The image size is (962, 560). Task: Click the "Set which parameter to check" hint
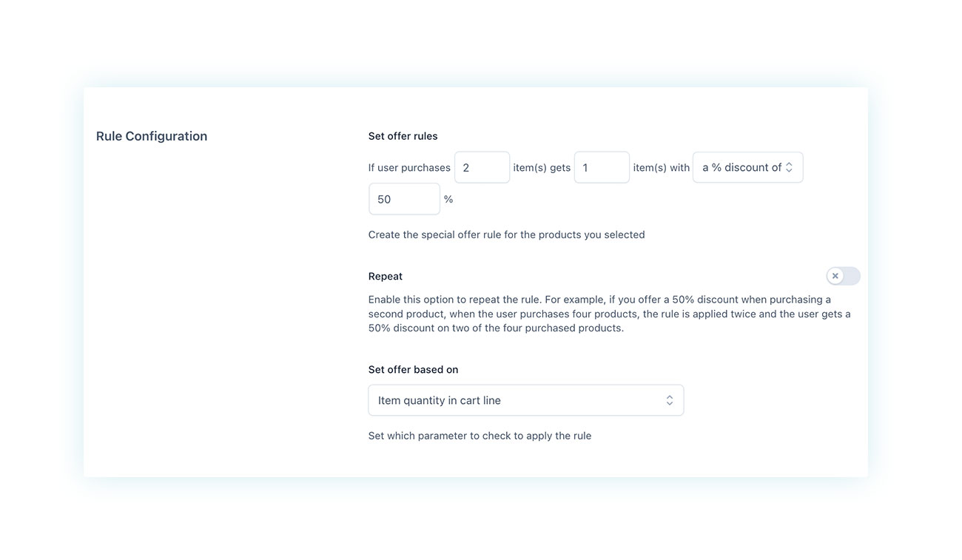480,436
